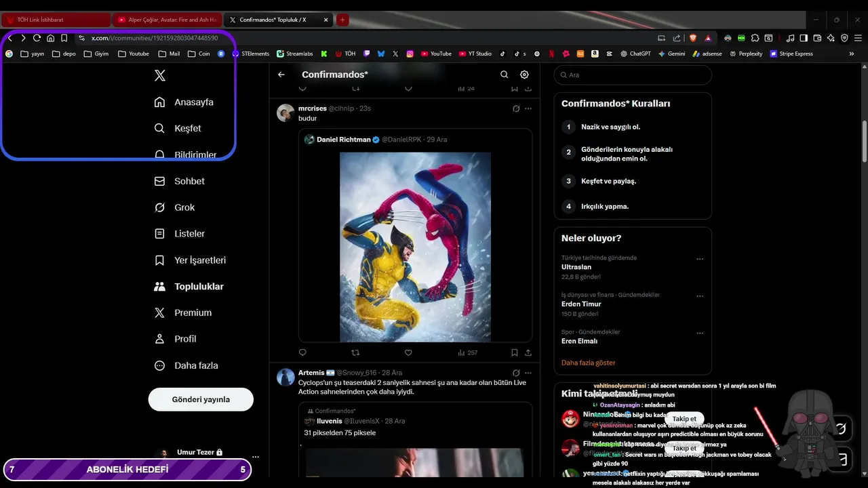Open the community settings gear
The image size is (868, 488).
tap(524, 75)
